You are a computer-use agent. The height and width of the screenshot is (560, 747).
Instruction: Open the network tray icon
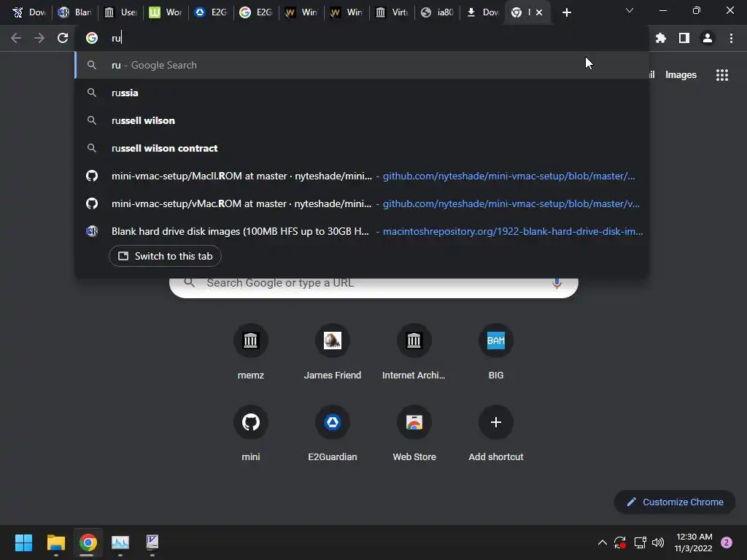[x=640, y=542]
